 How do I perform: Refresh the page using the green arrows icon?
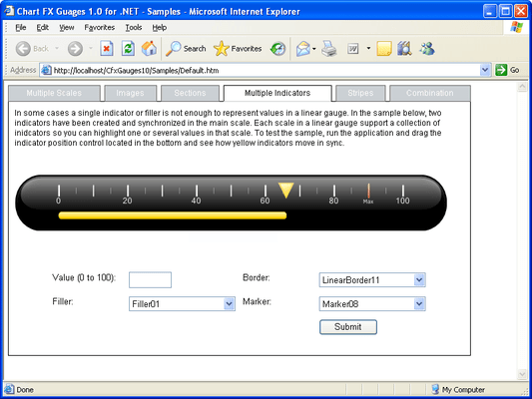pos(128,49)
